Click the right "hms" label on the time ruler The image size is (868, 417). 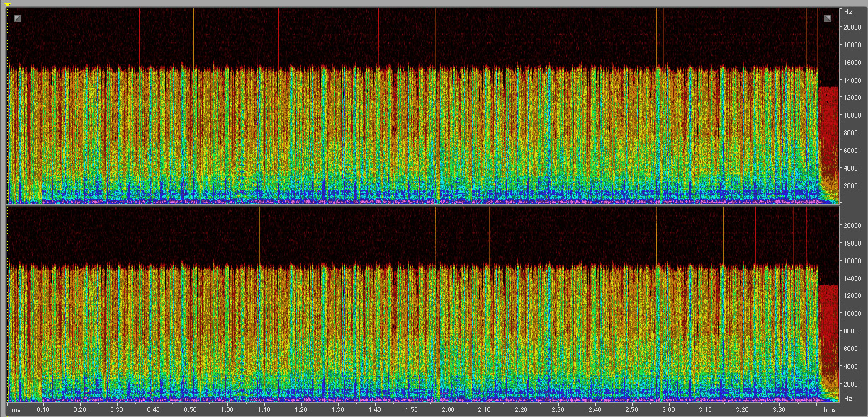click(x=829, y=410)
